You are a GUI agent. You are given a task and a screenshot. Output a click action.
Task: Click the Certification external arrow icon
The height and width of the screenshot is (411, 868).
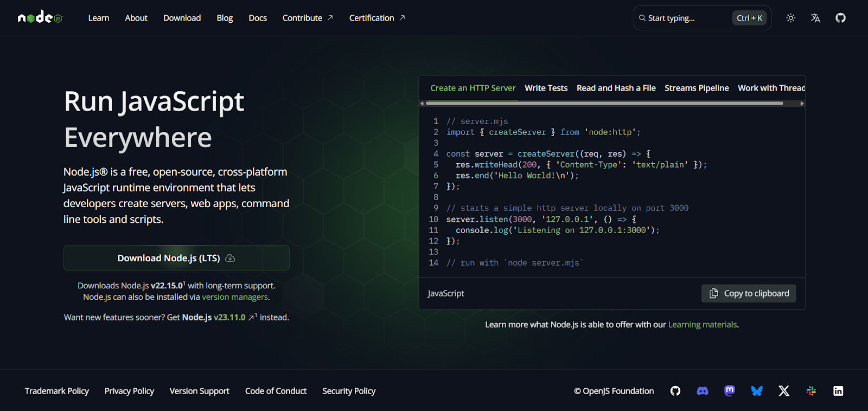pos(402,18)
